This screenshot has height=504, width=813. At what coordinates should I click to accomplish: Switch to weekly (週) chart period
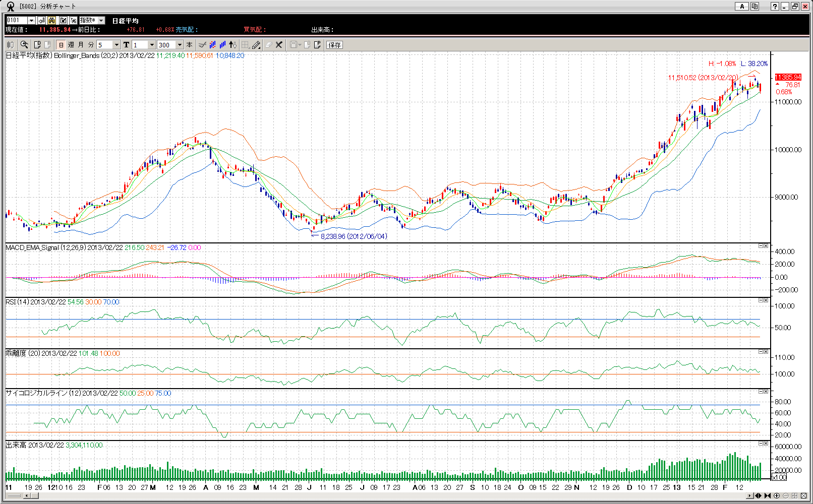(x=71, y=45)
